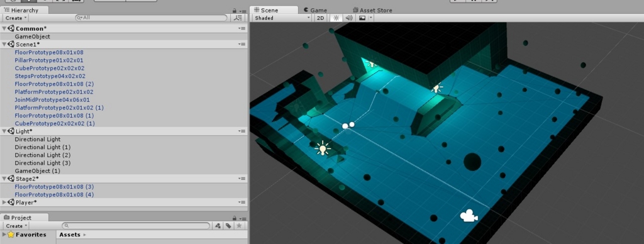Switch to the Game tab
The width and height of the screenshot is (644, 244).
point(315,10)
